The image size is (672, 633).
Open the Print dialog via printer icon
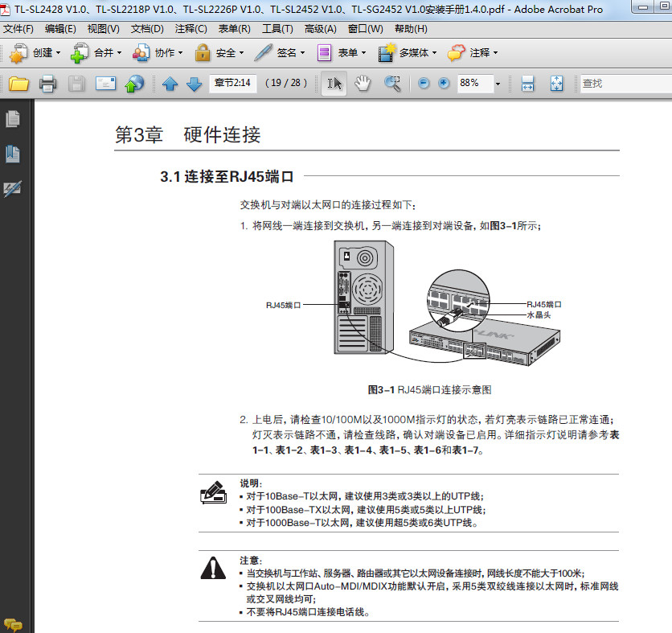pos(47,83)
